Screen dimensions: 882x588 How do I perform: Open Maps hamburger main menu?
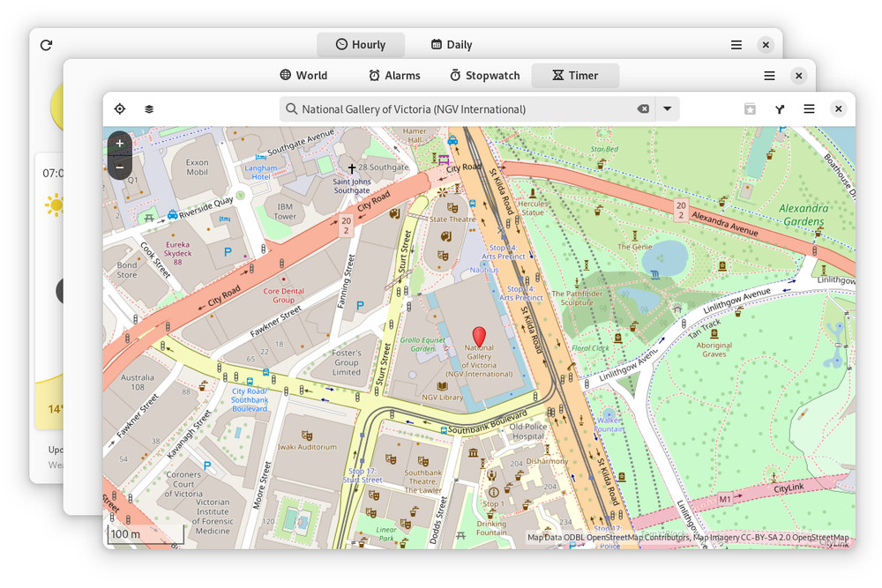click(809, 109)
